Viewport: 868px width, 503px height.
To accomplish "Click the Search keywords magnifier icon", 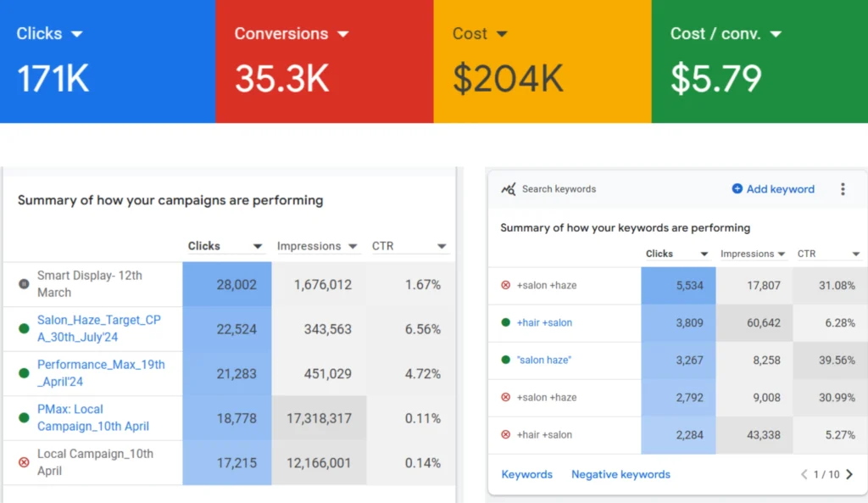I will coord(509,189).
